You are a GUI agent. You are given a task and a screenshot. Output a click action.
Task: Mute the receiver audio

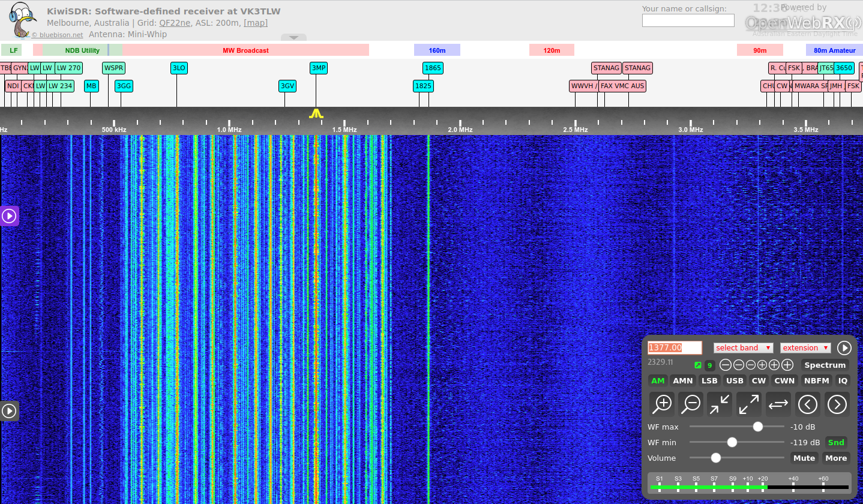coord(804,458)
